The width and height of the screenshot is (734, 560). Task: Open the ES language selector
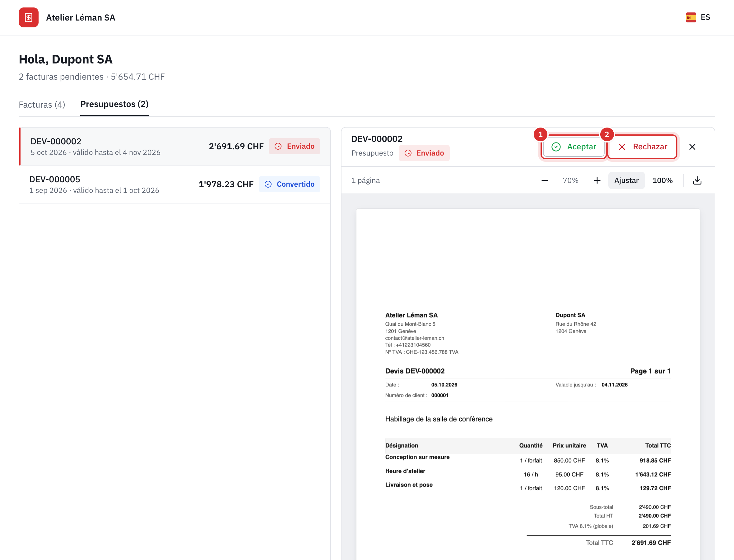698,17
